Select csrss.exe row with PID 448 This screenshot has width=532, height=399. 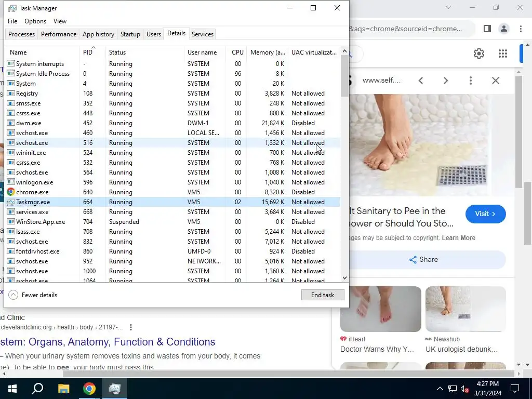[173, 113]
